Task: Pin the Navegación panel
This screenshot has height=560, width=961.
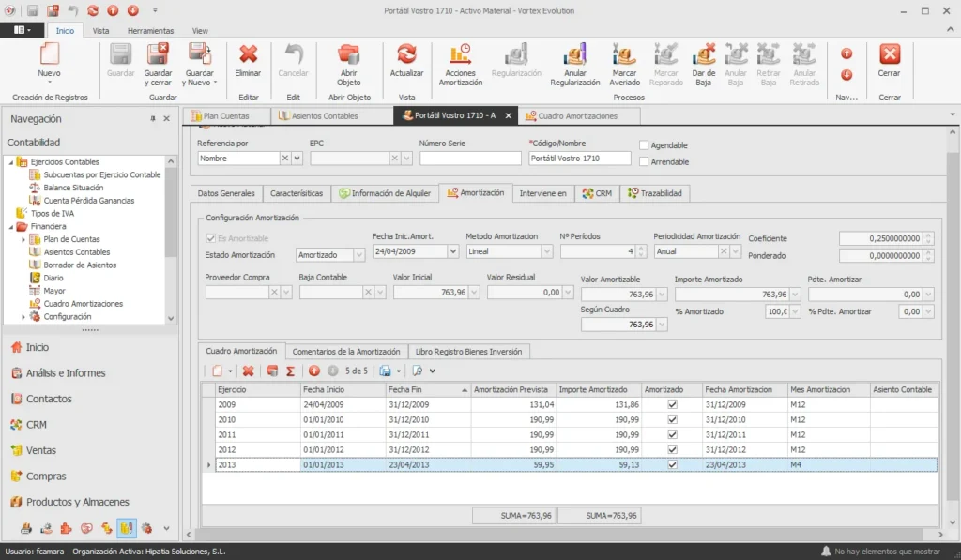Action: 153,119
